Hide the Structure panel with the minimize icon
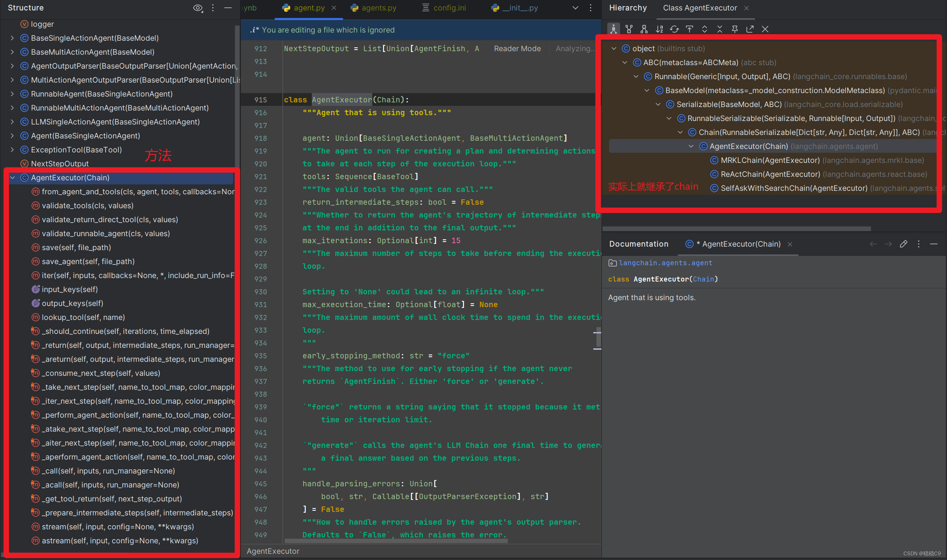The height and width of the screenshot is (560, 947). pos(228,8)
